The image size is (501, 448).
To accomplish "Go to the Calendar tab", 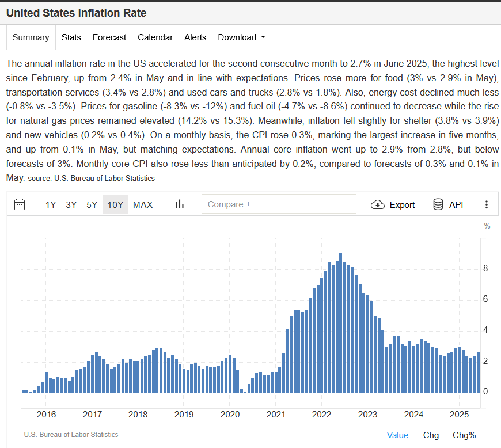I will 155,37.
